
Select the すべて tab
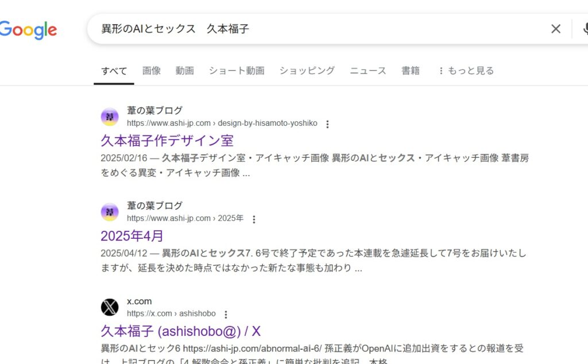coord(114,71)
